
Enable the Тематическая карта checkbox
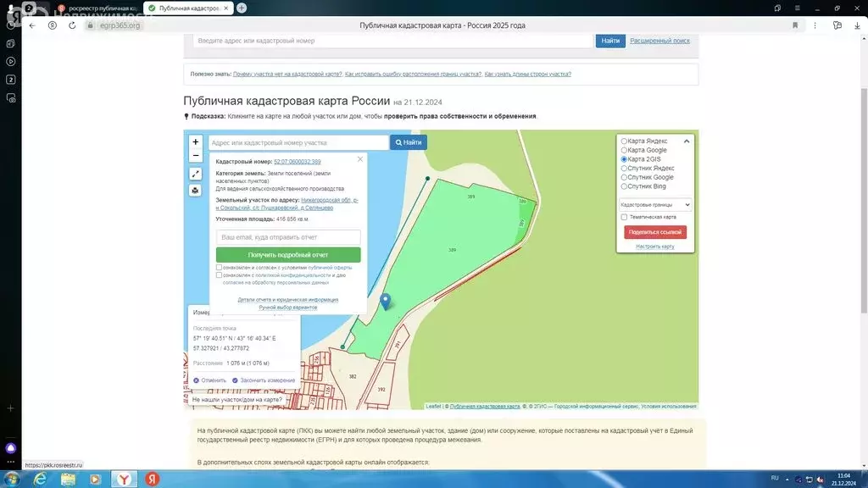624,217
